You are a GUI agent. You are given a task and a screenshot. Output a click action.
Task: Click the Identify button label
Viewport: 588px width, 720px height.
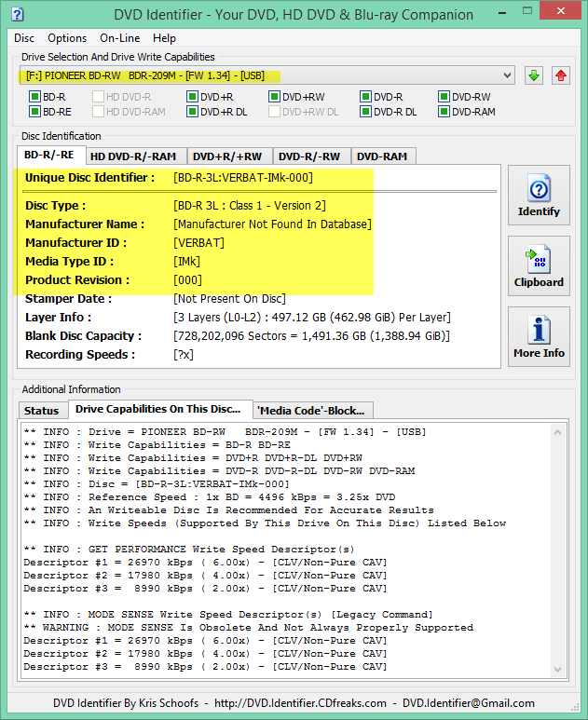[539, 211]
